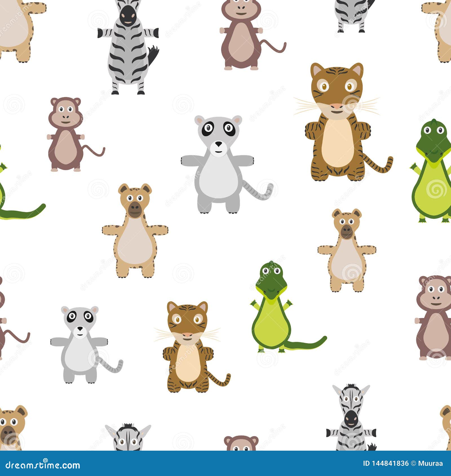Click the crocodile peeking from the right edge

click(434, 169)
